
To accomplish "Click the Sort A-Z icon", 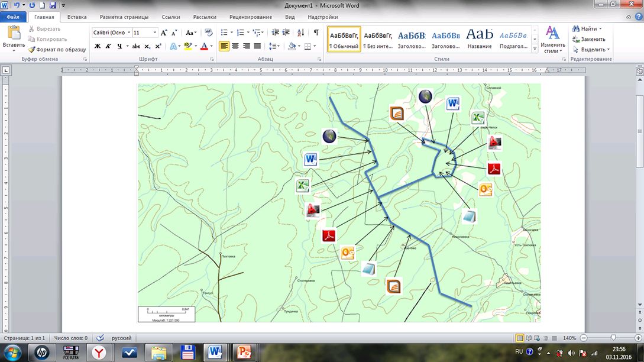I will click(x=301, y=33).
